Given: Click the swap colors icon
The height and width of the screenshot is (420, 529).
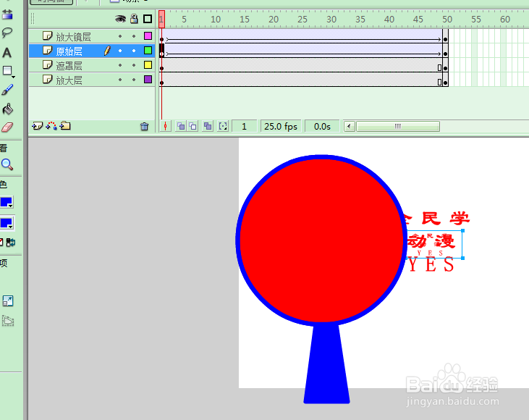Looking at the screenshot, I should click(10, 243).
